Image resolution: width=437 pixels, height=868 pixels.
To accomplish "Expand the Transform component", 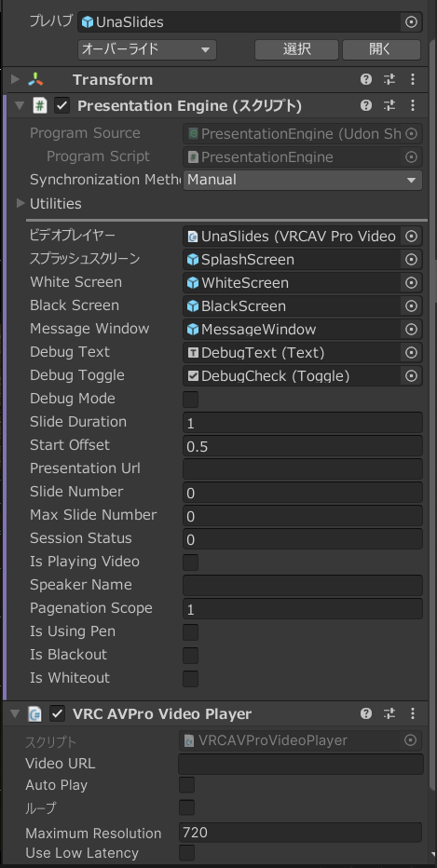I will click(16, 80).
